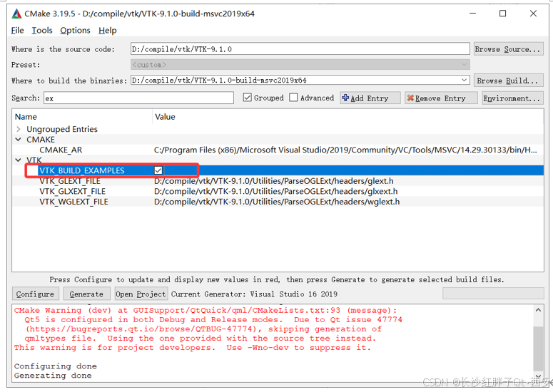Viewport: 553px width, 392px height.
Task: Click the glxext.h path value
Action: coord(276,191)
